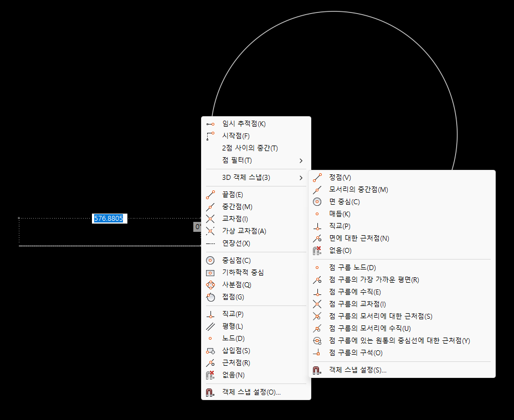Image resolution: width=514 pixels, height=420 pixels.
Task: Click the 없음(N) no-snap icon
Action: pos(210,375)
